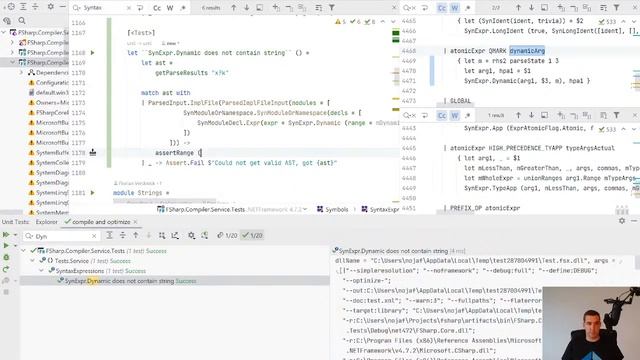
Task: Toggle Match Case (Cc) in lower-right find bar
Action: tap(442, 116)
